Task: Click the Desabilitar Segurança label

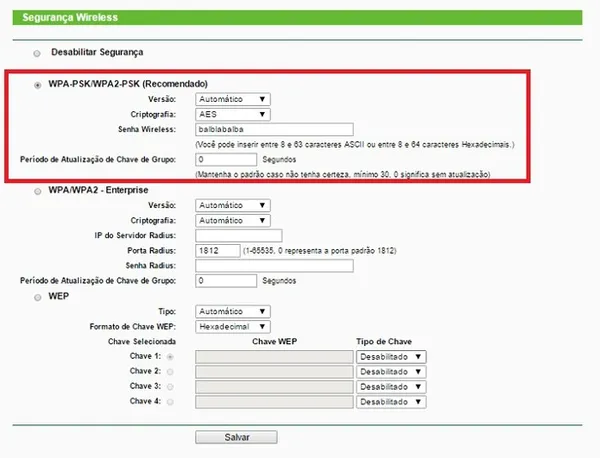Action: coord(97,52)
